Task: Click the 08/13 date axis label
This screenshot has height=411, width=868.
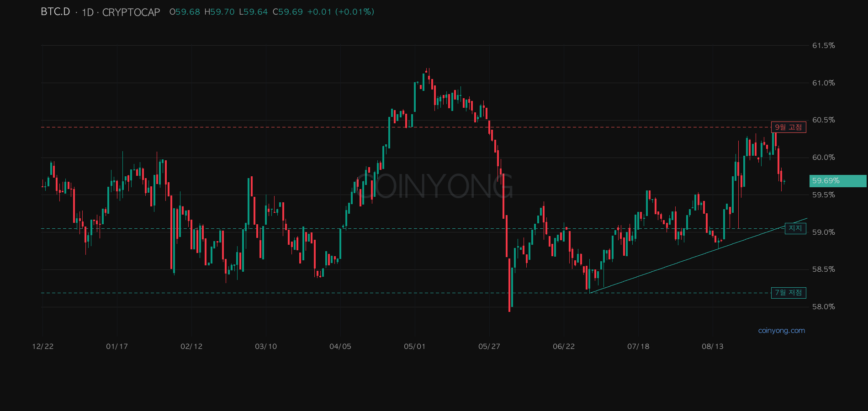Action: coord(713,347)
